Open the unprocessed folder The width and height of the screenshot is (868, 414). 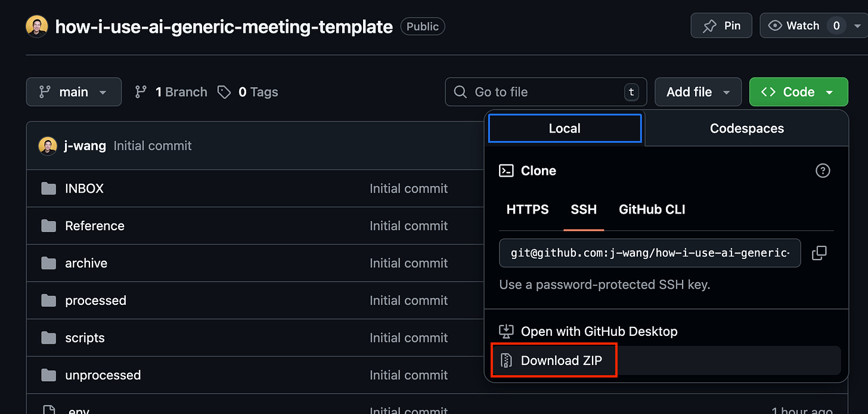[x=103, y=375]
